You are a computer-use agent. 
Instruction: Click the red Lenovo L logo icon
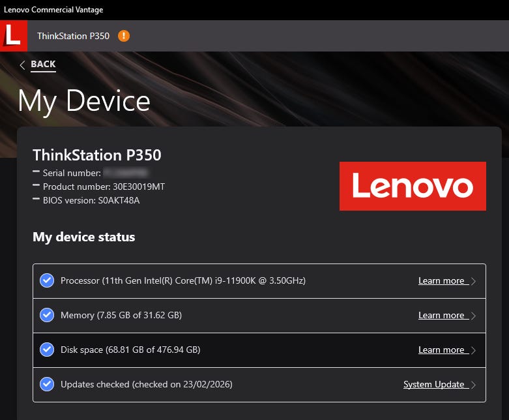tap(13, 35)
